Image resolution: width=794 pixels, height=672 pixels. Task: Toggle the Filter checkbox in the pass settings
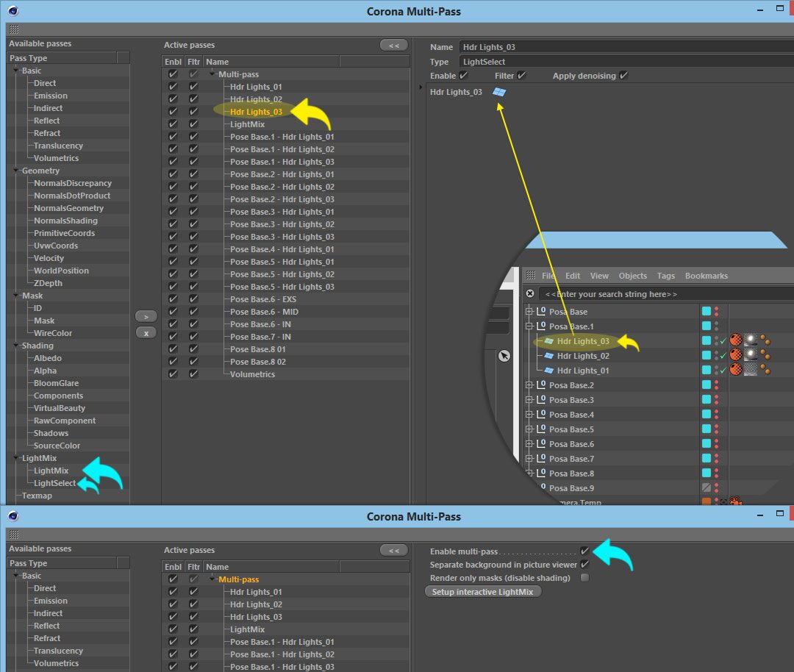521,76
